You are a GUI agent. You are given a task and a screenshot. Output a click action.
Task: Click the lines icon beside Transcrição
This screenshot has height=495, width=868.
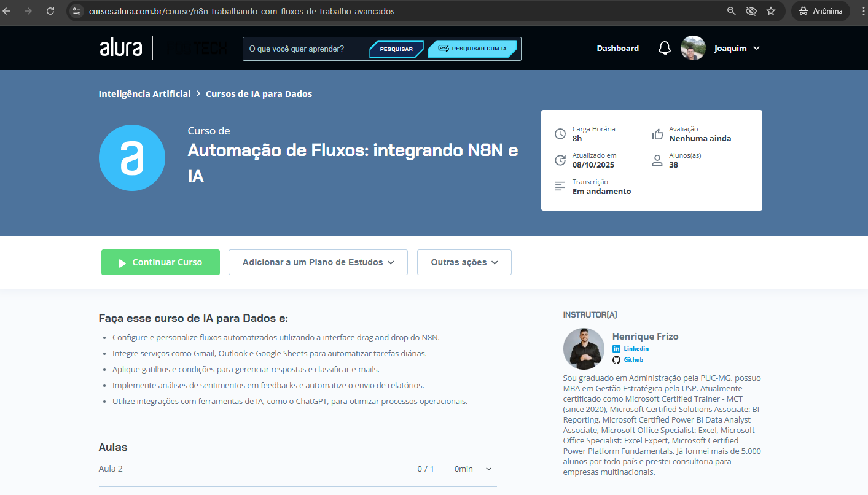point(560,186)
